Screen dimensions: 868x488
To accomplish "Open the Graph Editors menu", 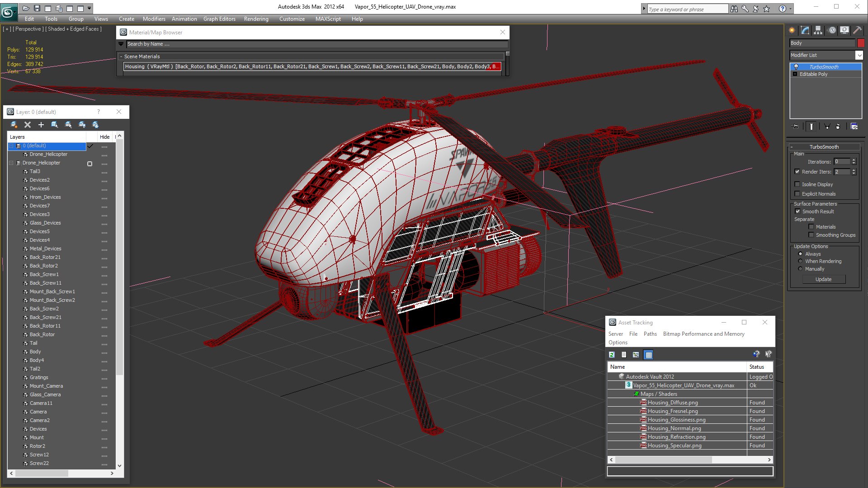I will click(219, 19).
